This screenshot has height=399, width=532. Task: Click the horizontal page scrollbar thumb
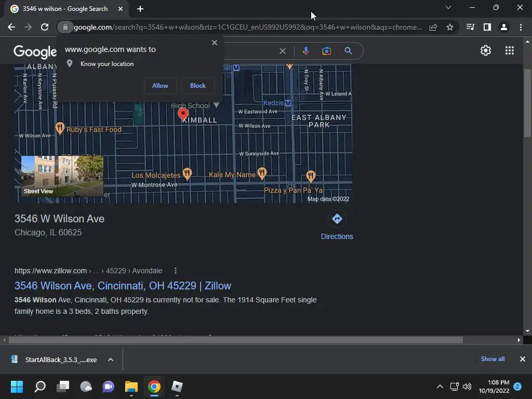click(236, 340)
